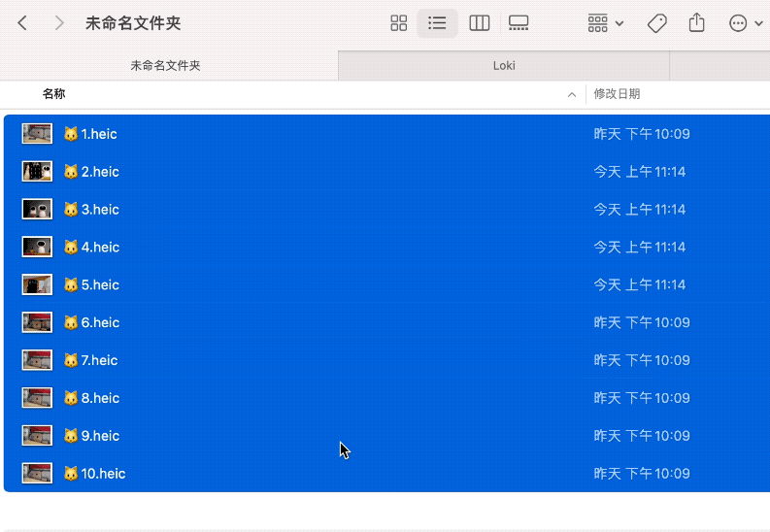
Task: Select the file name 9.heic
Action: click(100, 436)
